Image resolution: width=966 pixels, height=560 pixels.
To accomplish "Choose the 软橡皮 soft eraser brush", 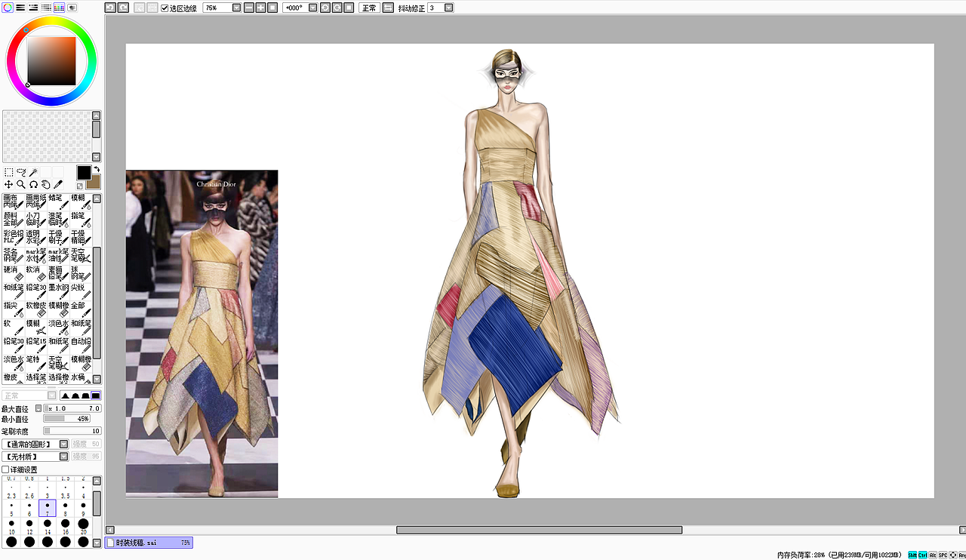I will [35, 310].
